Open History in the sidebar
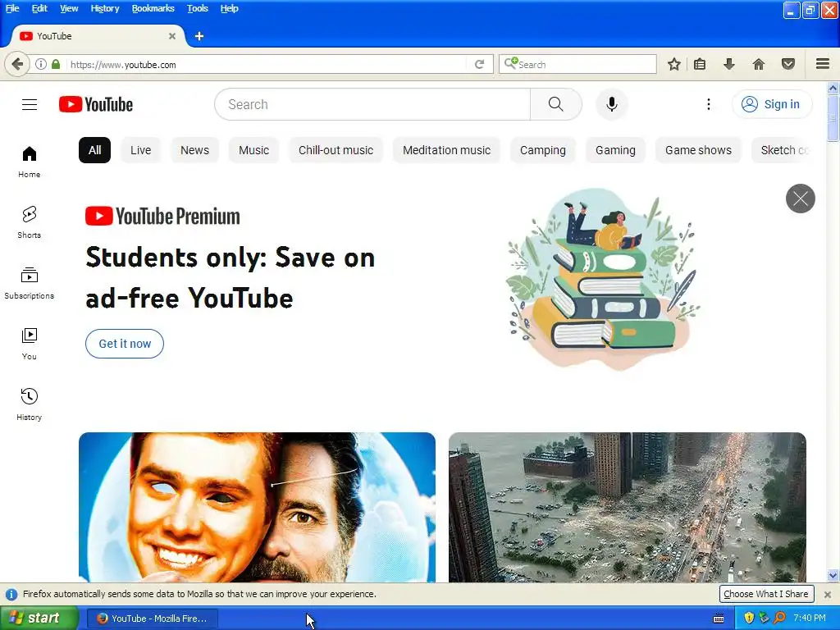The width and height of the screenshot is (840, 630). pos(30,404)
